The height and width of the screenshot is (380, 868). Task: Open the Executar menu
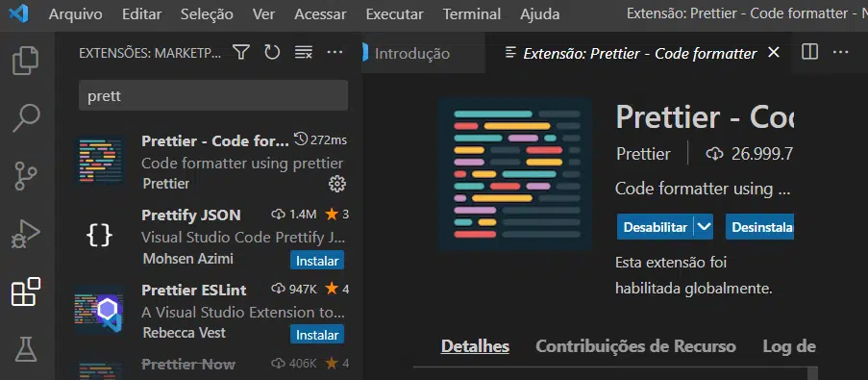(395, 13)
